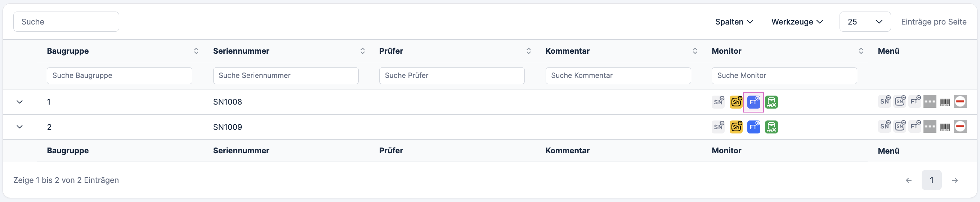Expand the row for Baugruppe 1
The image size is (980, 202).
(x=20, y=102)
